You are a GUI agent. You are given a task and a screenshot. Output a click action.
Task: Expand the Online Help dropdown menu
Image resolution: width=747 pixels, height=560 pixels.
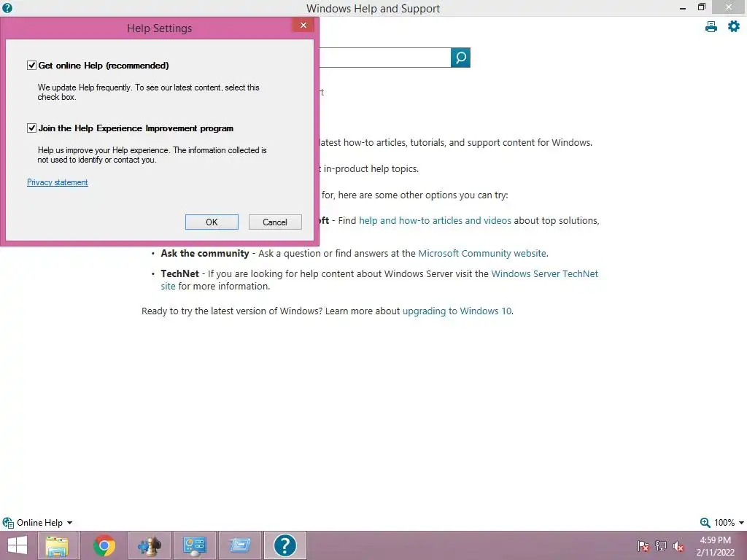point(69,523)
